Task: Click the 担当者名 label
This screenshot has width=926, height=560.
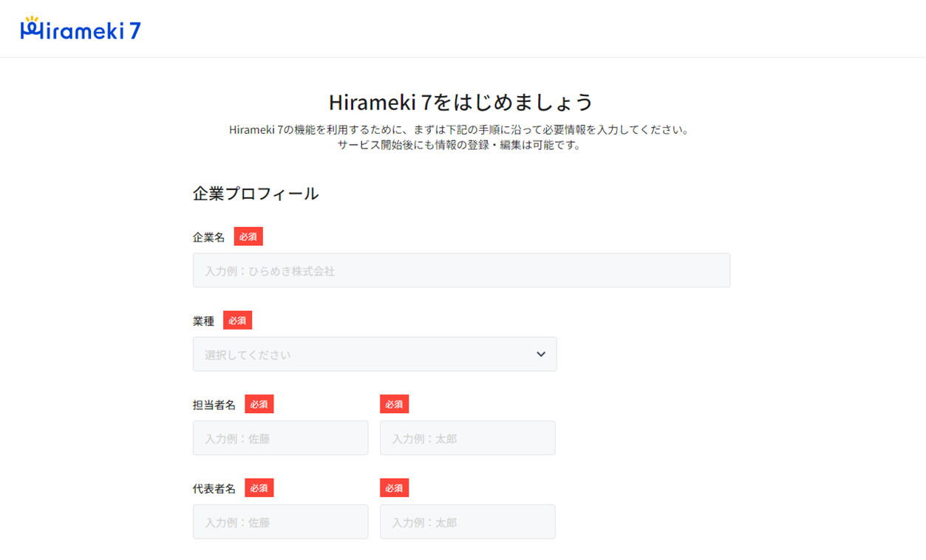Action: (x=214, y=405)
